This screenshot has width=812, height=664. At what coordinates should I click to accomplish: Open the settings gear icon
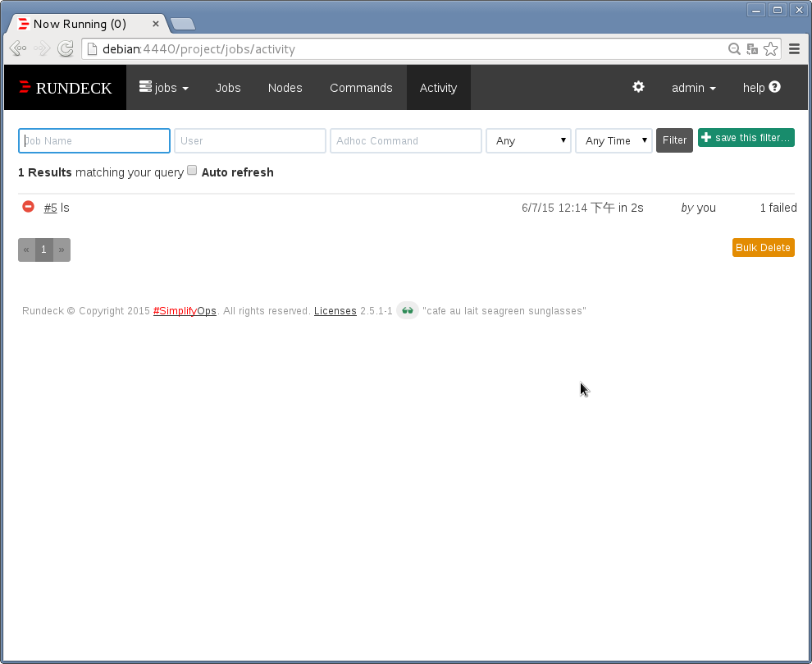[638, 86]
